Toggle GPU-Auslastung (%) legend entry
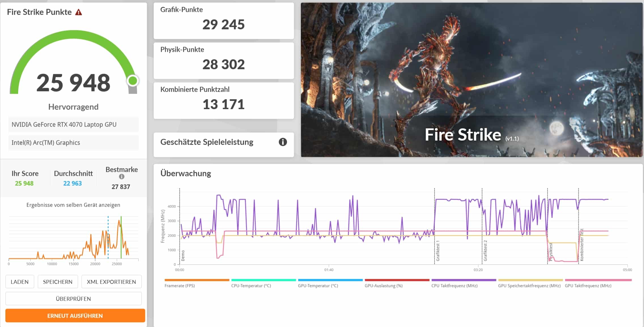644x327 pixels. click(x=383, y=286)
